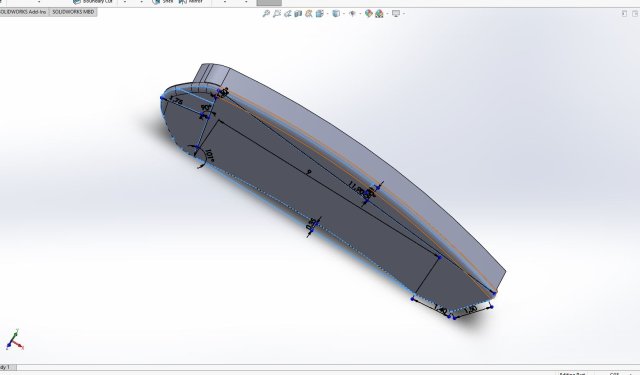Viewport: 640px width, 375px height.
Task: Select the 1.20 sketch dimension
Action: tap(470, 309)
